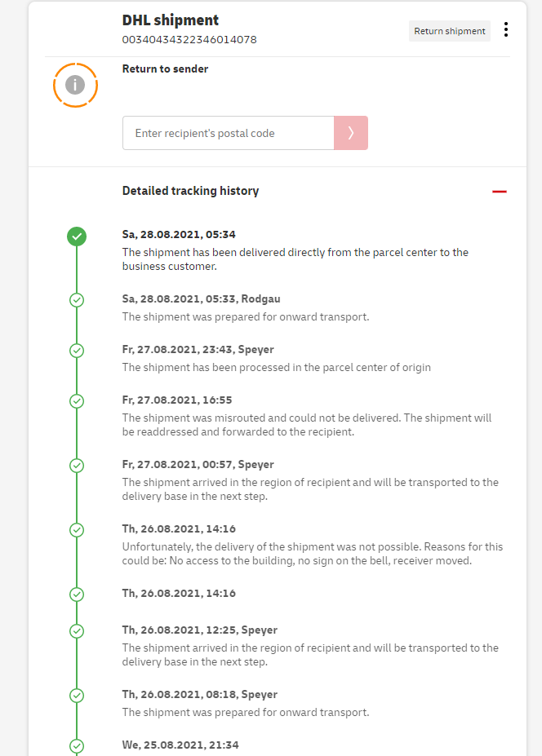Click the Return to sender status text
The height and width of the screenshot is (756, 542).
tap(165, 69)
